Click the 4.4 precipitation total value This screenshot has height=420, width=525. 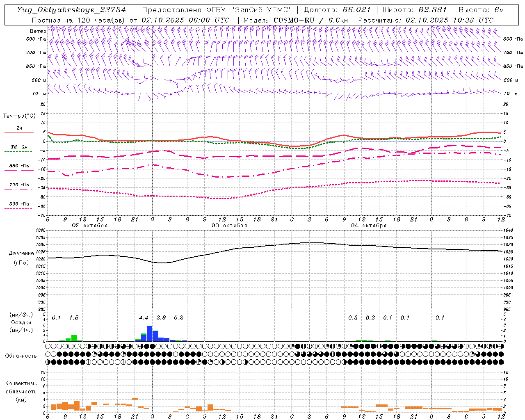click(144, 318)
